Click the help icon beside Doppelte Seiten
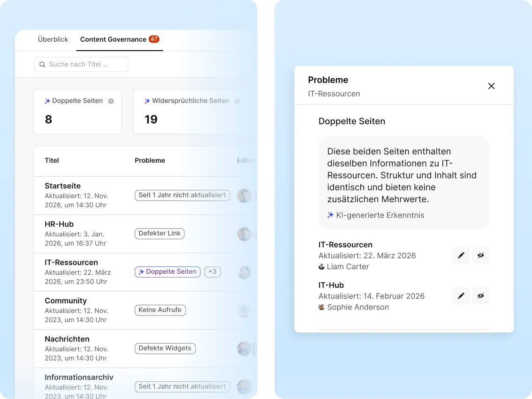The image size is (532, 399). tap(111, 101)
